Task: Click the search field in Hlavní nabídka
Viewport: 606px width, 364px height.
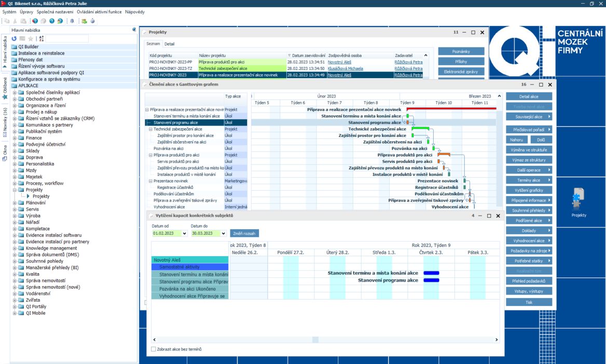Action: pyautogui.click(x=67, y=39)
